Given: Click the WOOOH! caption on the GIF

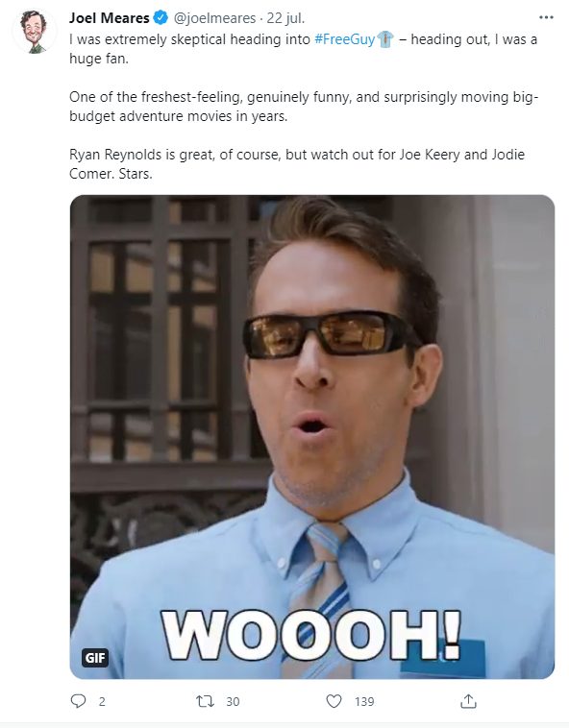Looking at the screenshot, I should coord(311,635).
